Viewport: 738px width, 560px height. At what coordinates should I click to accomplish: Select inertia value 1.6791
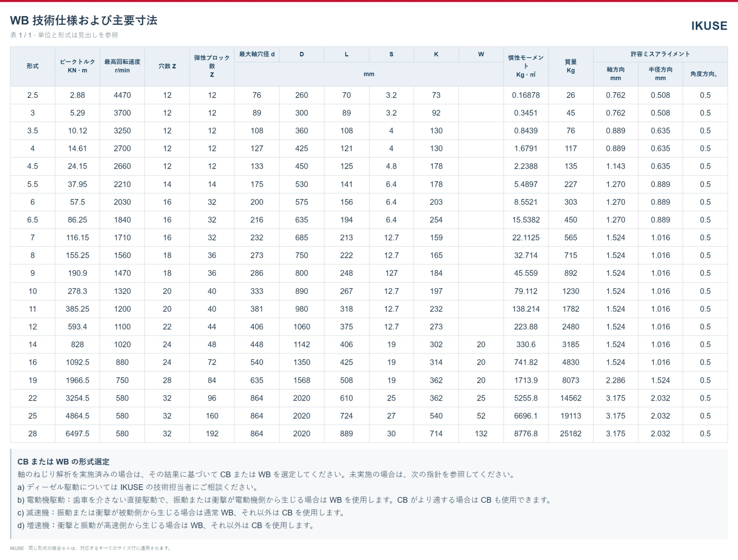pyautogui.click(x=526, y=148)
